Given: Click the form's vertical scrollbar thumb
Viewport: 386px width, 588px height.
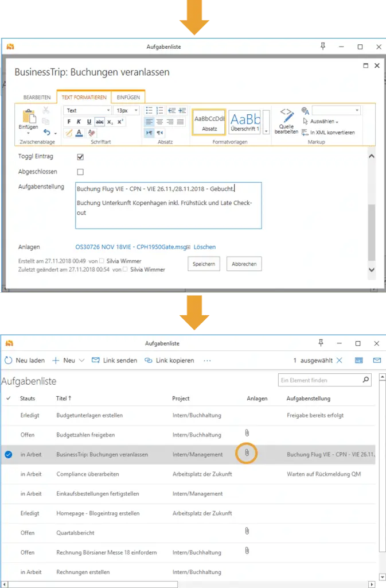Looking at the screenshot, I should point(372,232).
